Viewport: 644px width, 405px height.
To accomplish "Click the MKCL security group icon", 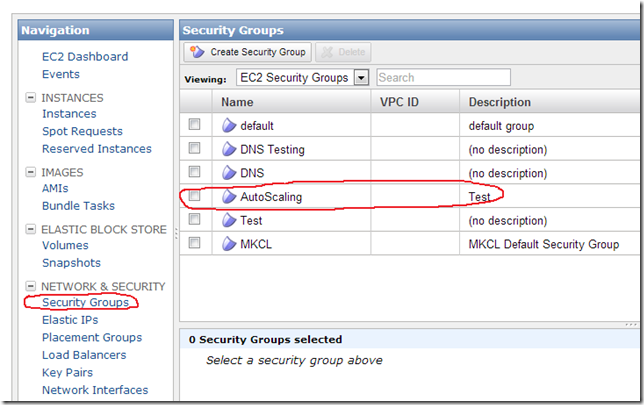I will pyautogui.click(x=229, y=244).
